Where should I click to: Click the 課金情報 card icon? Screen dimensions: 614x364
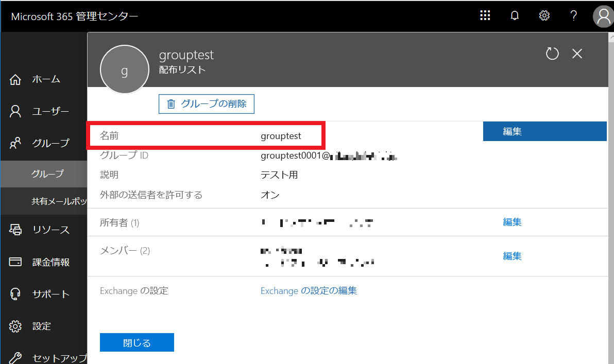(15, 262)
